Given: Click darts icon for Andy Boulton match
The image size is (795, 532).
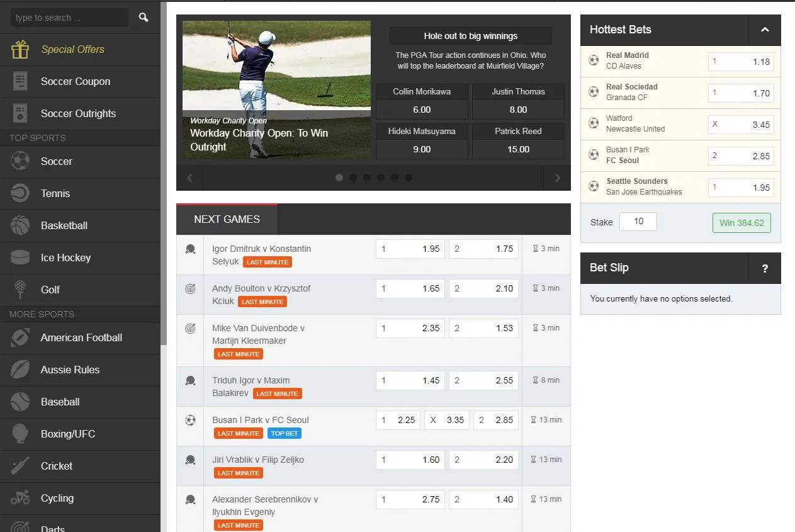Looking at the screenshot, I should (190, 288).
